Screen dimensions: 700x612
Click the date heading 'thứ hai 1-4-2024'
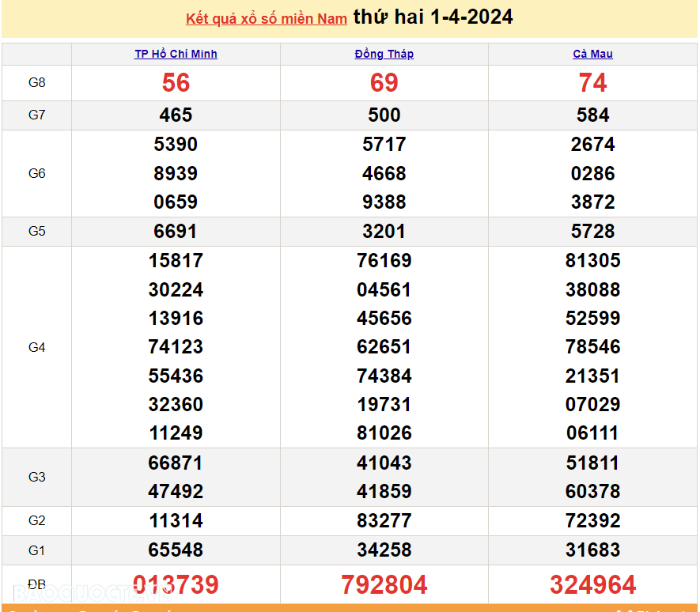tap(433, 17)
